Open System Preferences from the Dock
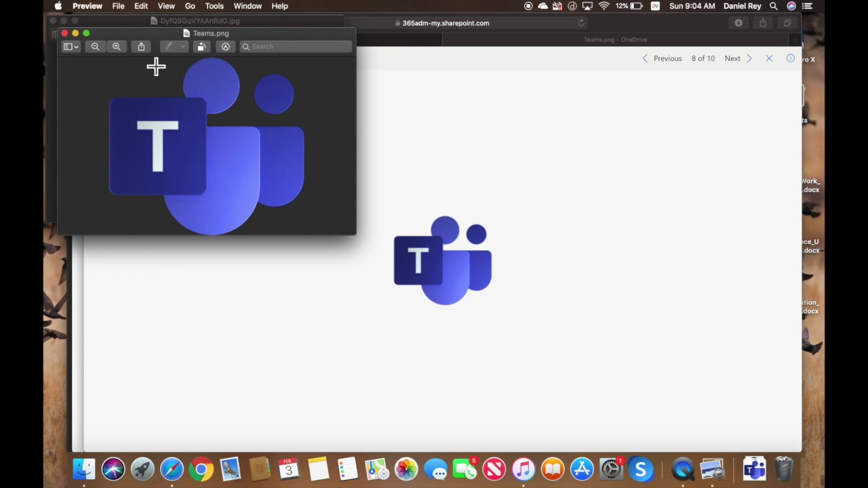The width and height of the screenshot is (868, 488). 611,468
